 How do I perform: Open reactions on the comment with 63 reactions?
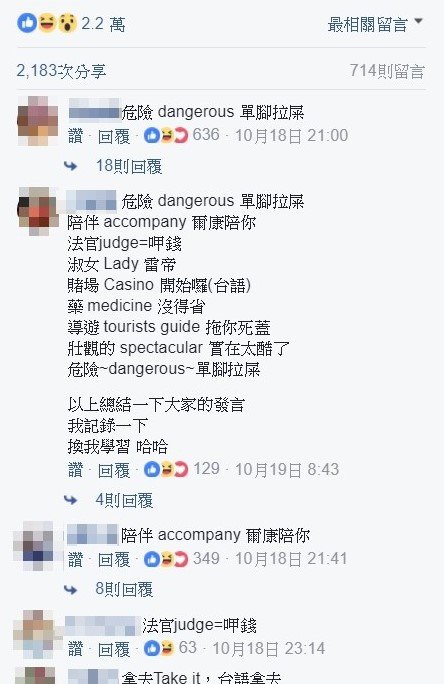coord(172,648)
